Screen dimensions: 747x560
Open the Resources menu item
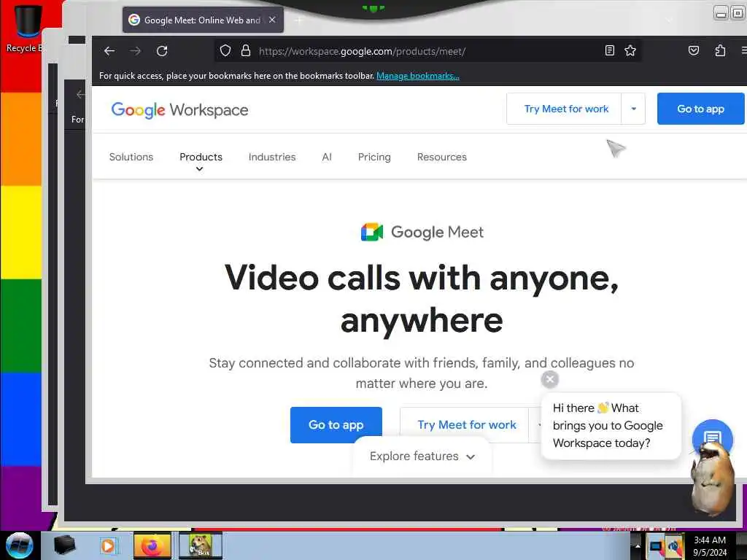click(441, 157)
